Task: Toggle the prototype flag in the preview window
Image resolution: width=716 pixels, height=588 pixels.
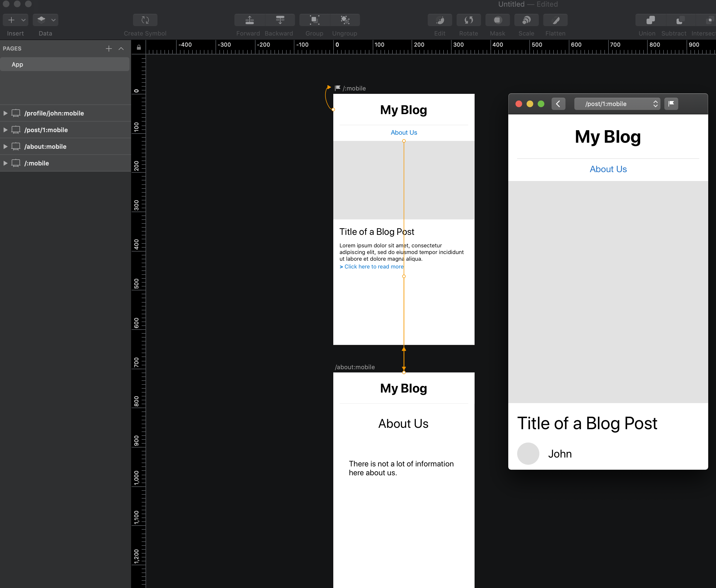Action: point(671,104)
